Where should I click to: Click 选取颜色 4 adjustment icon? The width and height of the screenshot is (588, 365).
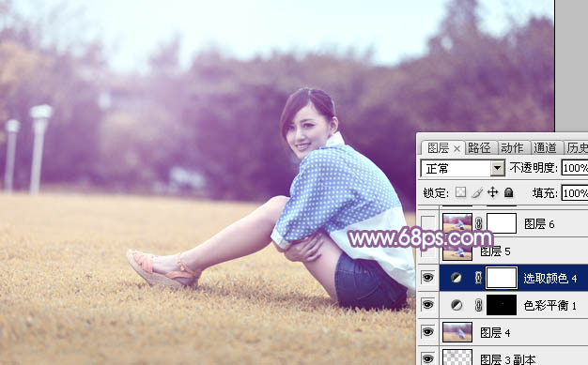[x=456, y=278]
